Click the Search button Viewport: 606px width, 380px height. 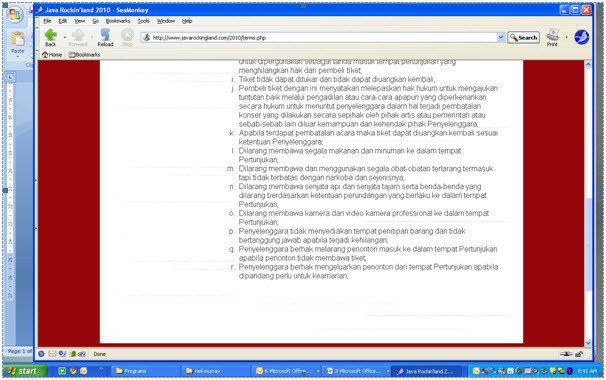[523, 37]
